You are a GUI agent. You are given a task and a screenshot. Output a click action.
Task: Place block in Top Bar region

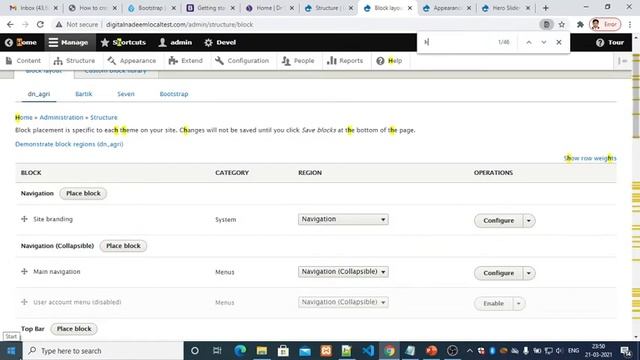pyautogui.click(x=74, y=329)
